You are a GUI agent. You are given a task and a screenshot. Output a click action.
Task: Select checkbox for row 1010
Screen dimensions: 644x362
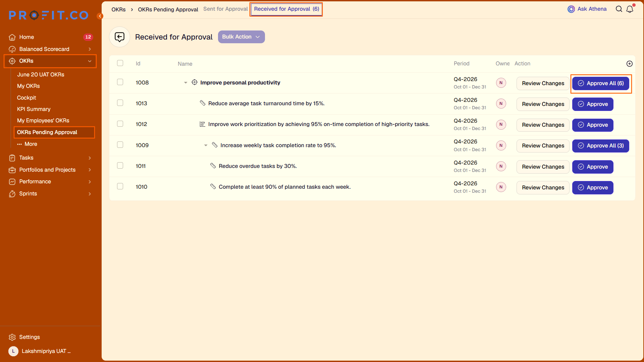coord(120,186)
